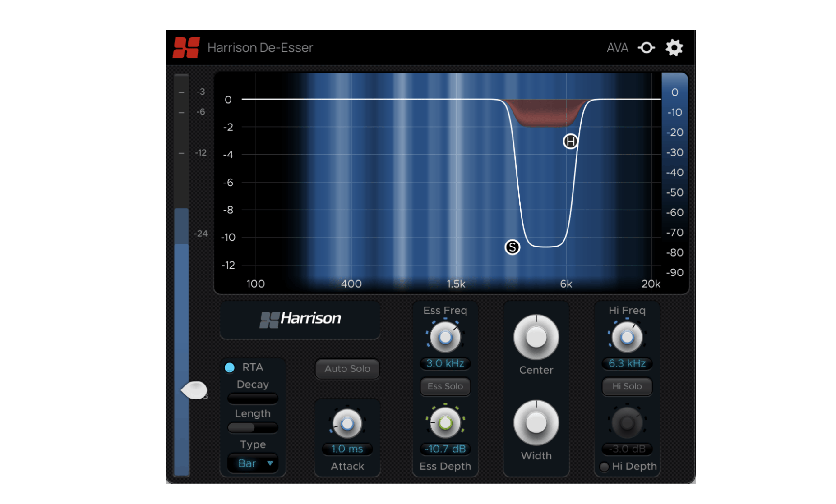Enable Auto Solo
The width and height of the screenshot is (836, 504).
coord(347,369)
